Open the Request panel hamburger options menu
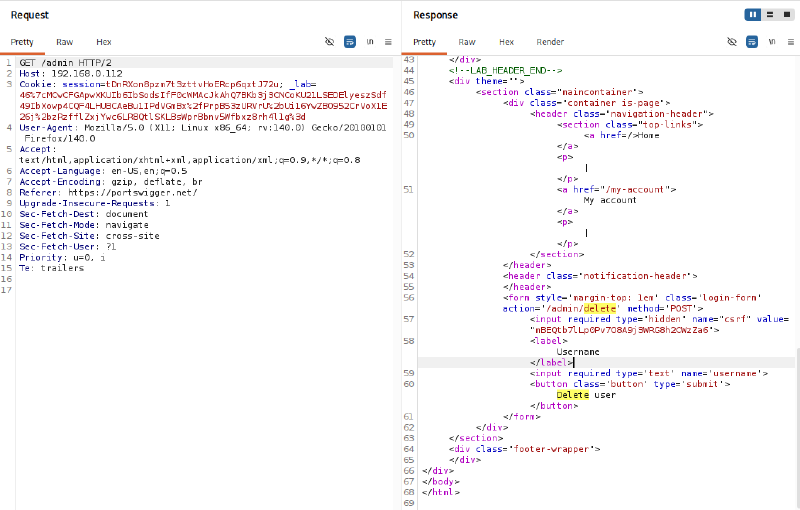This screenshot has height=510, width=800. [388, 42]
